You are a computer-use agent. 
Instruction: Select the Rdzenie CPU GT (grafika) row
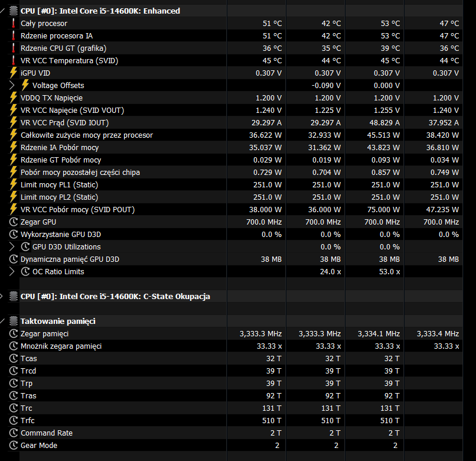[63, 48]
